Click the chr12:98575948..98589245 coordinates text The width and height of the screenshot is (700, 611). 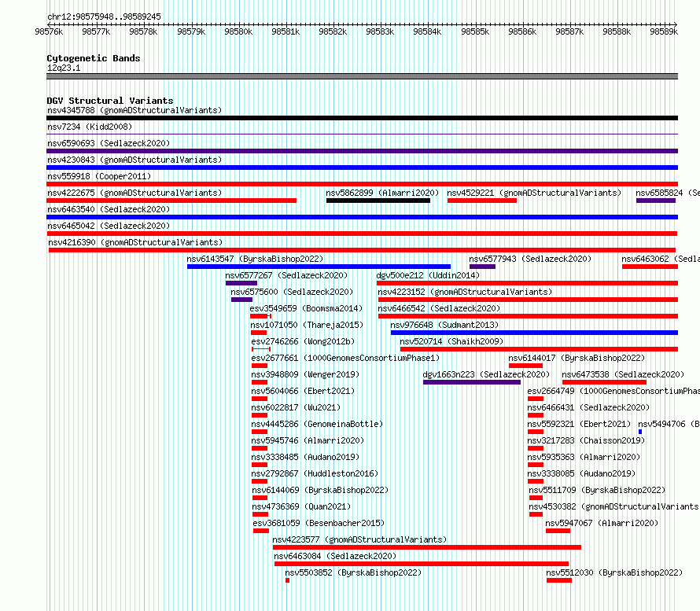(104, 17)
